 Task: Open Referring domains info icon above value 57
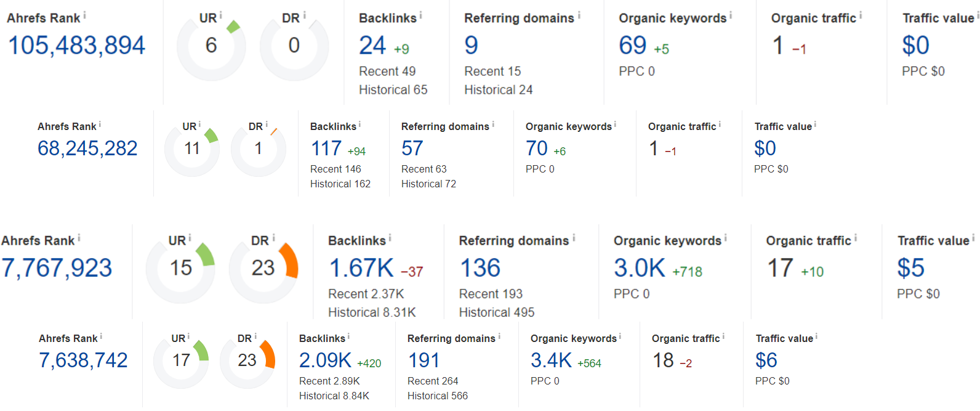point(493,124)
